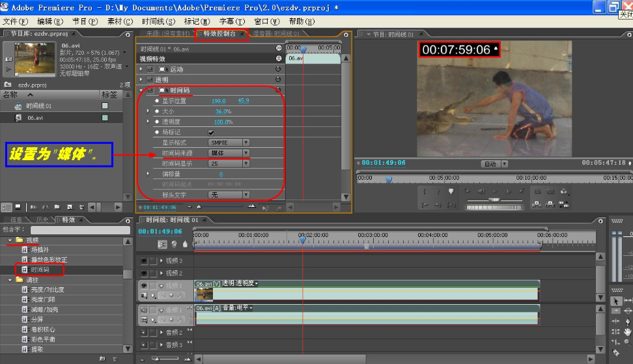Open the 显示格式 SMPTE dropdown
Viewport: 633px width, 364px height.
coord(229,143)
